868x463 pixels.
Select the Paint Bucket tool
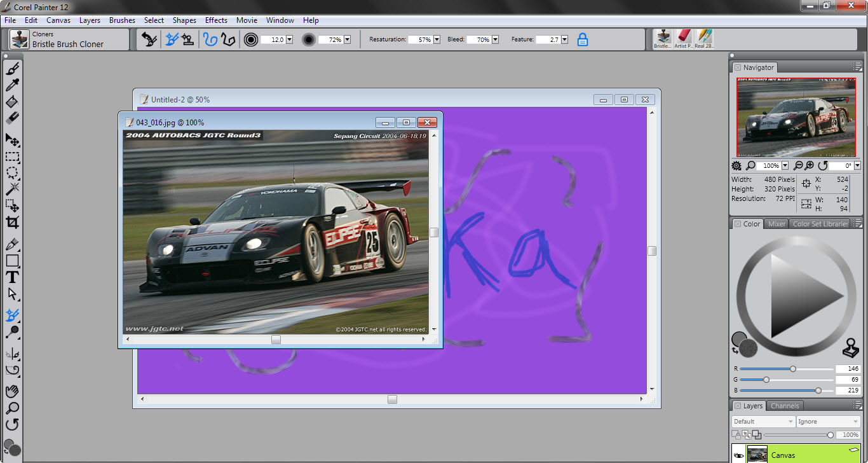click(x=12, y=102)
